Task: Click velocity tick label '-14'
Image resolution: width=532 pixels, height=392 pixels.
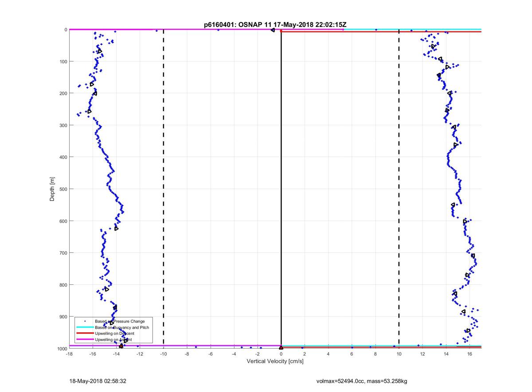Action: click(116, 354)
